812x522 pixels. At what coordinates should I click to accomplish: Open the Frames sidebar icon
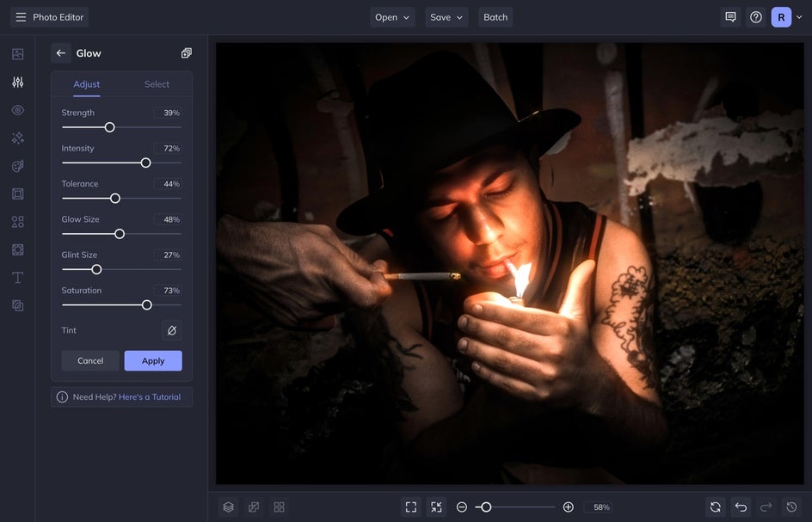17,193
